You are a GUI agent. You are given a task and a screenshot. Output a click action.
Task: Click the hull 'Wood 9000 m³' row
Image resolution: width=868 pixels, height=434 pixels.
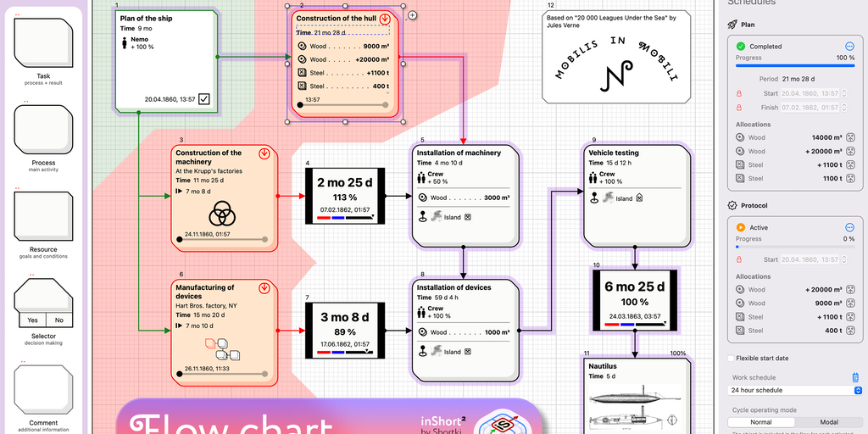[x=343, y=47]
